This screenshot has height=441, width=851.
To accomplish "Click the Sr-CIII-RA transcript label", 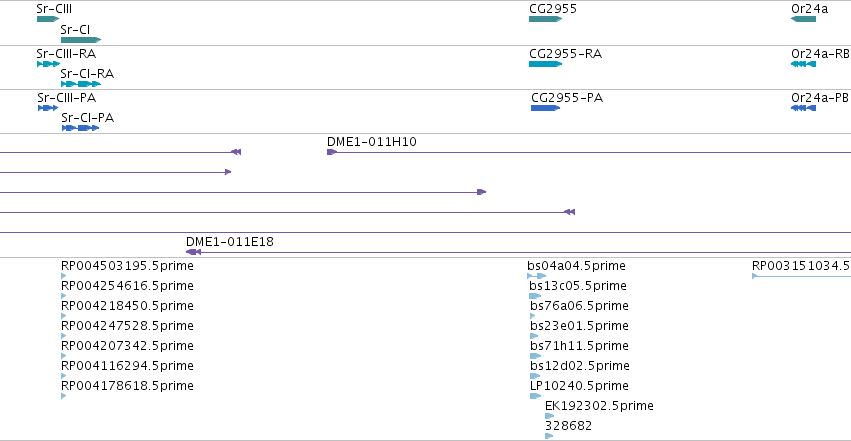I will click(x=66, y=54).
